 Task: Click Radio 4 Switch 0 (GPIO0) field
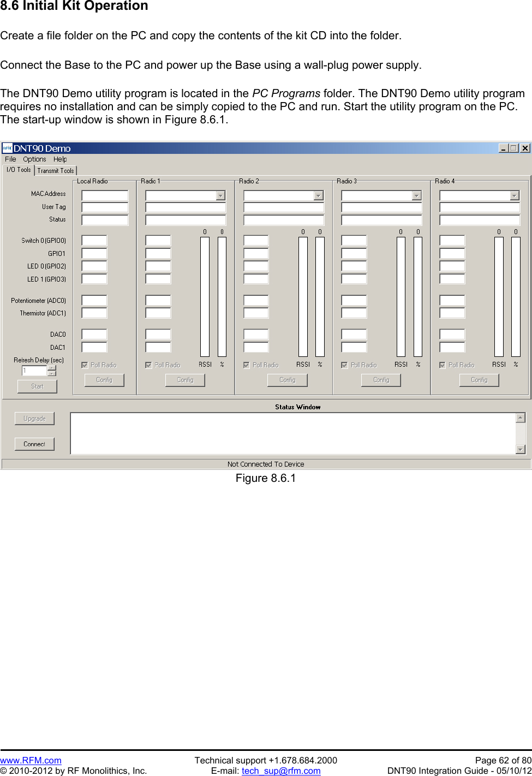[452, 241]
